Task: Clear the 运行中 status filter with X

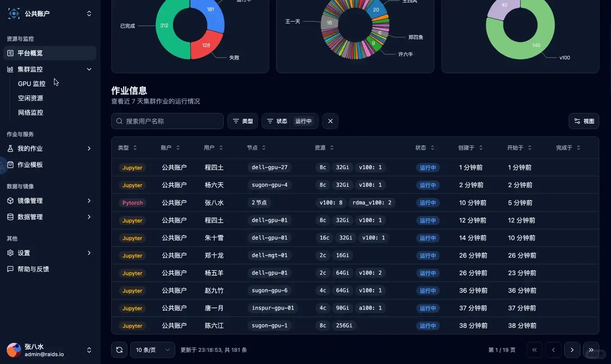Action: (x=330, y=121)
